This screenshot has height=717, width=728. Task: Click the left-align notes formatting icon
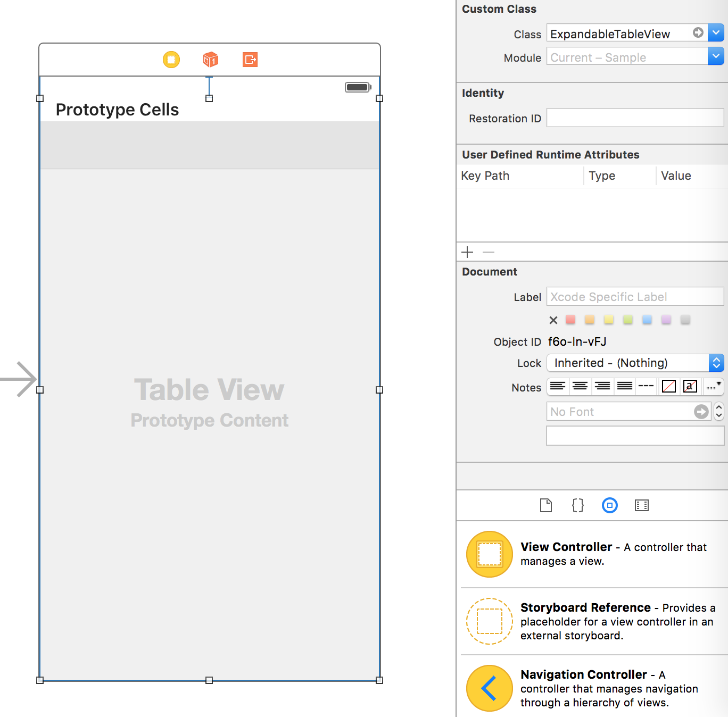pyautogui.click(x=557, y=387)
